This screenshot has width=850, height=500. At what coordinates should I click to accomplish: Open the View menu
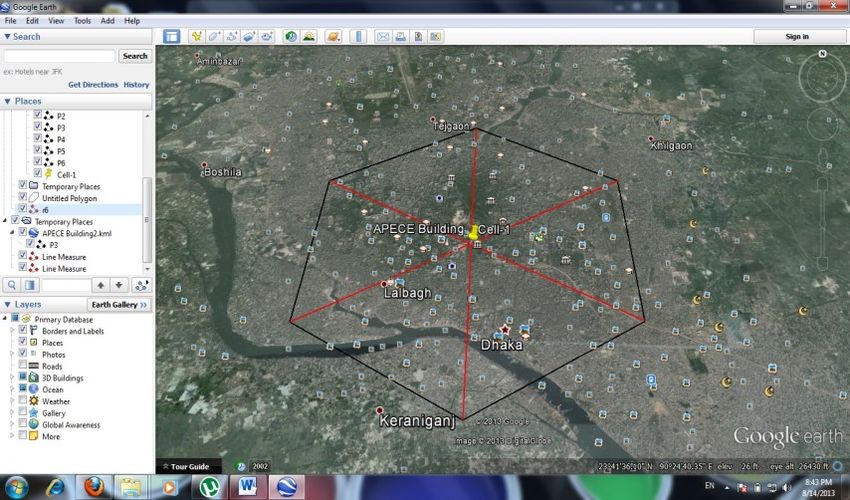point(56,21)
